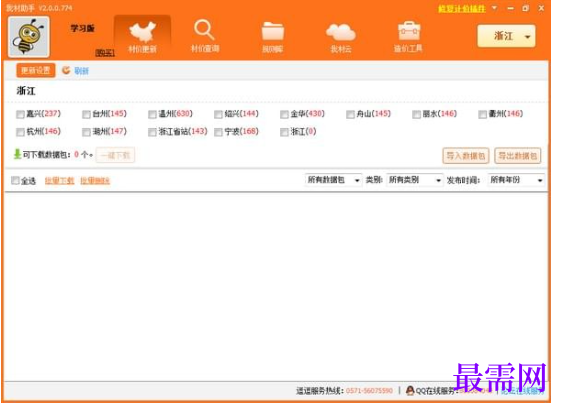Open the folder library icon

tap(273, 37)
